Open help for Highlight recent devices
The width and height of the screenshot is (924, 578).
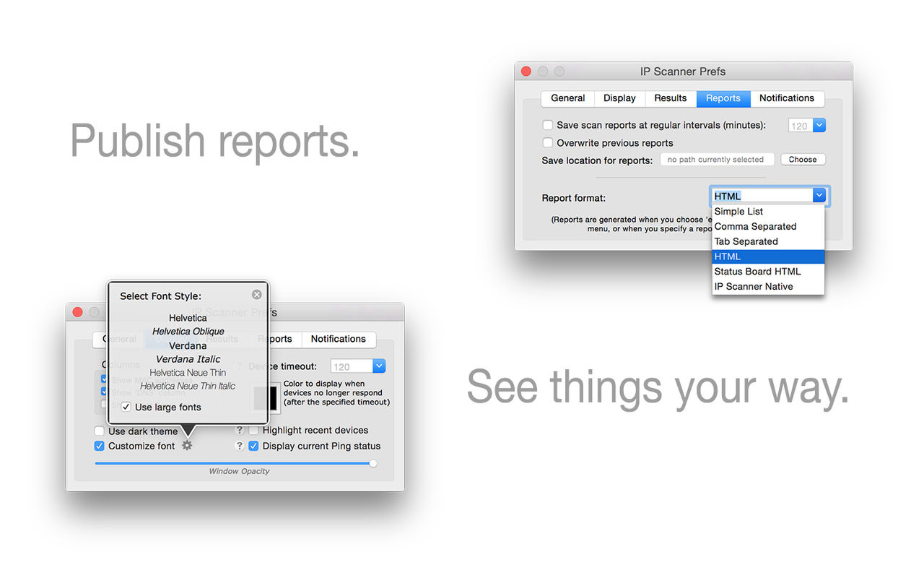pos(240,430)
